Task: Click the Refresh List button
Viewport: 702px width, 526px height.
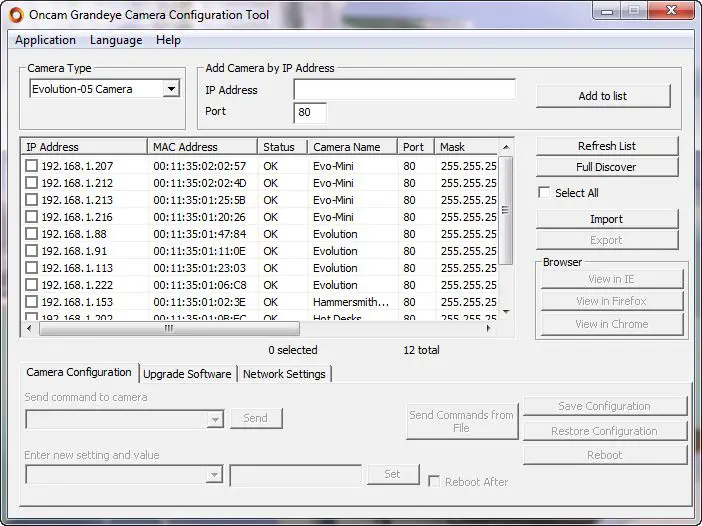Action: coord(607,146)
